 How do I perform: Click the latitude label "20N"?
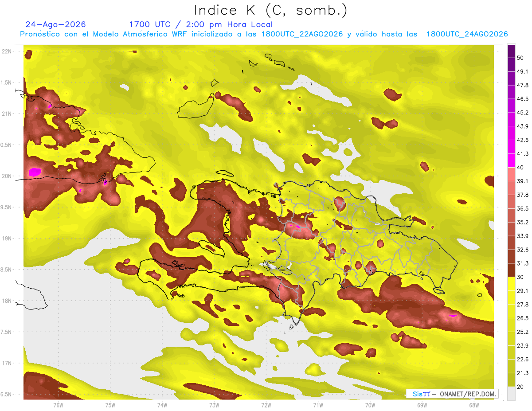7,176
